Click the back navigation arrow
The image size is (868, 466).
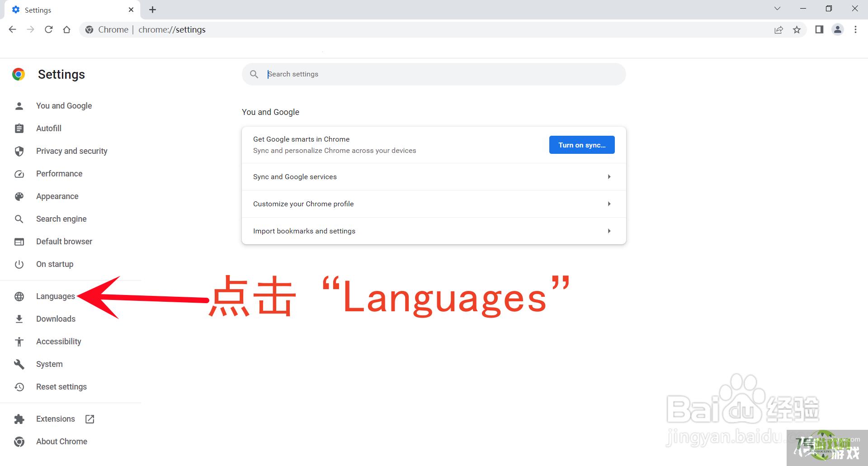point(13,29)
